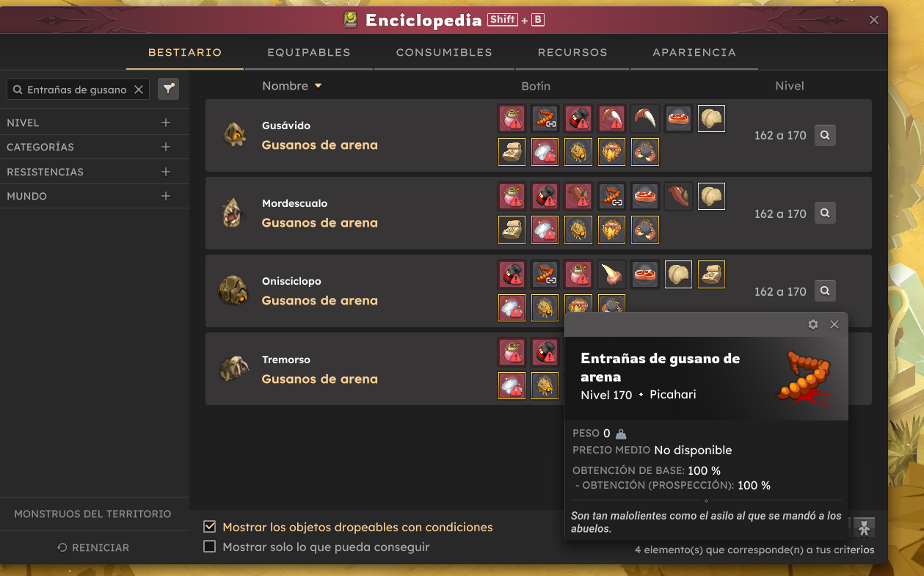Select Gusávido's worm guts loot icon

545,119
